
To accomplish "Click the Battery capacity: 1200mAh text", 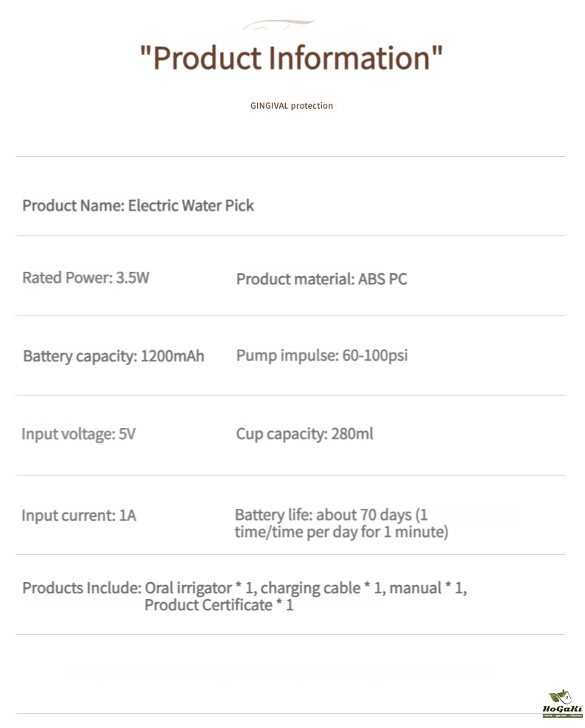I will pyautogui.click(x=114, y=356).
